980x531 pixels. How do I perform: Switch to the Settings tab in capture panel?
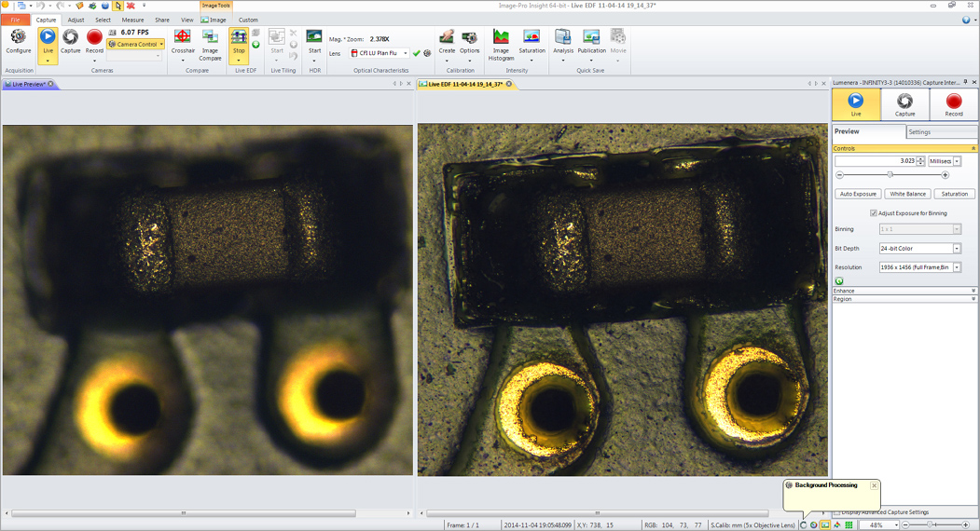pyautogui.click(x=941, y=131)
